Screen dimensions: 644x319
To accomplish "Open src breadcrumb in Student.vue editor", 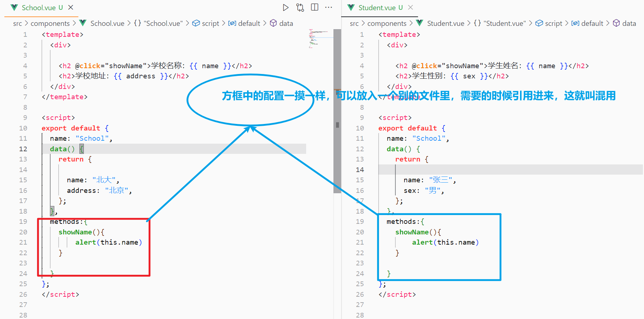I will (x=354, y=23).
